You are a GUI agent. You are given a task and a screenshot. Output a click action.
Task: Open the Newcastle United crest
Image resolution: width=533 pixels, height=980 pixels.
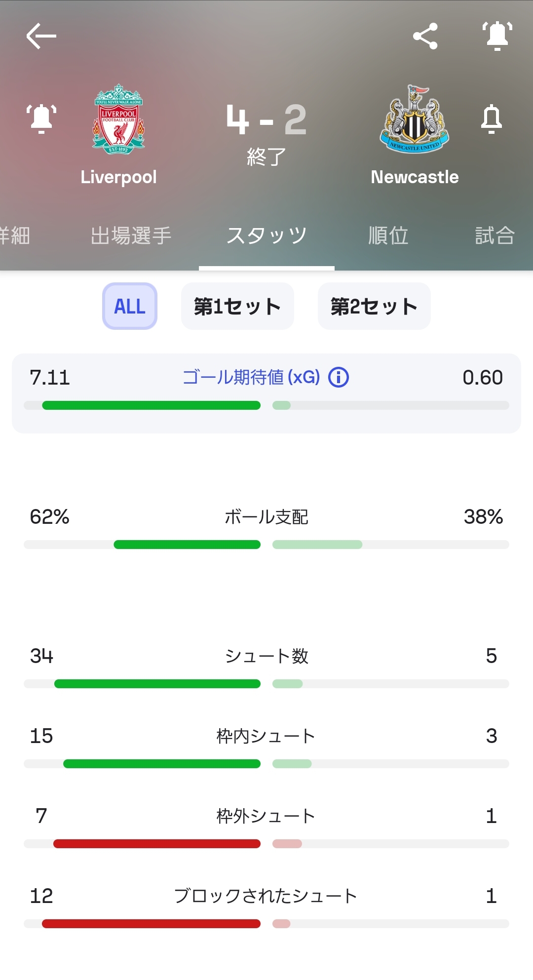[415, 119]
